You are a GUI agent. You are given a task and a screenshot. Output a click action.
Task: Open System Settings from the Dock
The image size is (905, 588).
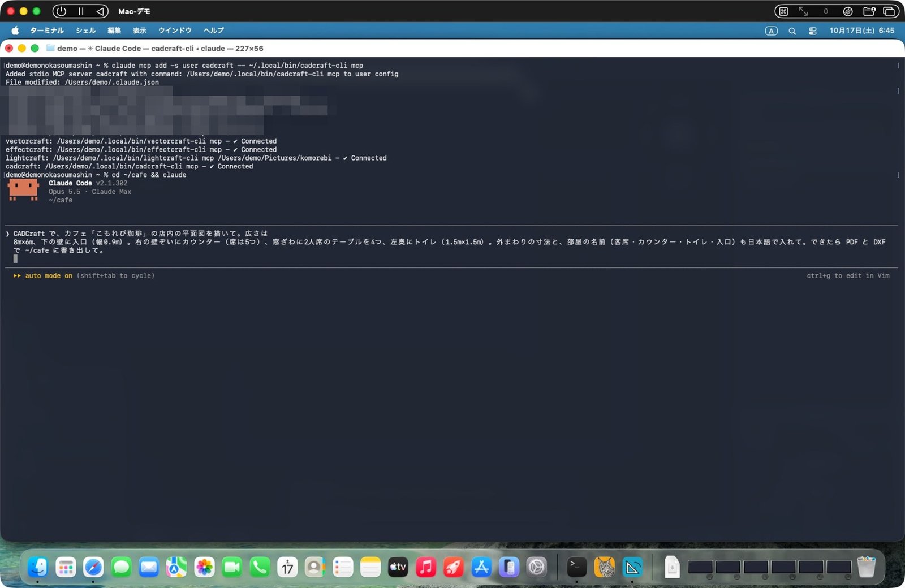point(537,567)
